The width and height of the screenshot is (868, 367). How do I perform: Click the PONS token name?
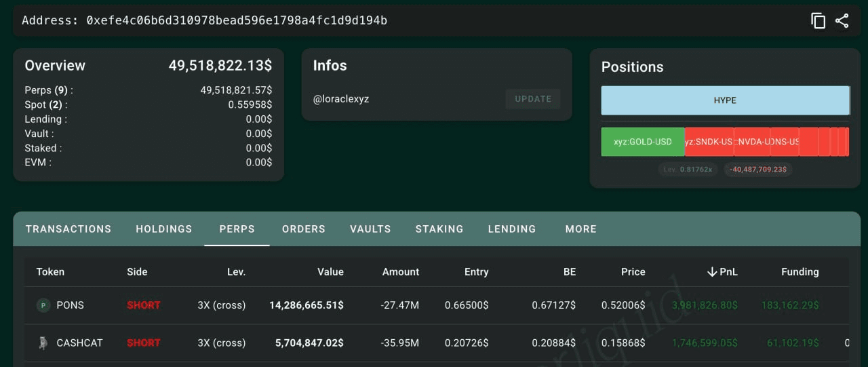[x=70, y=305]
